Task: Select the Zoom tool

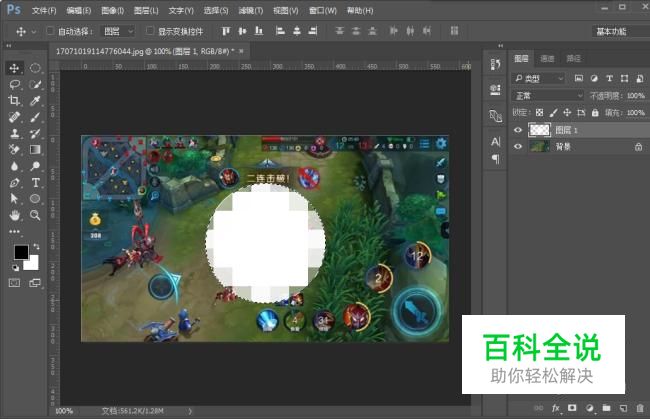Action: [x=35, y=215]
